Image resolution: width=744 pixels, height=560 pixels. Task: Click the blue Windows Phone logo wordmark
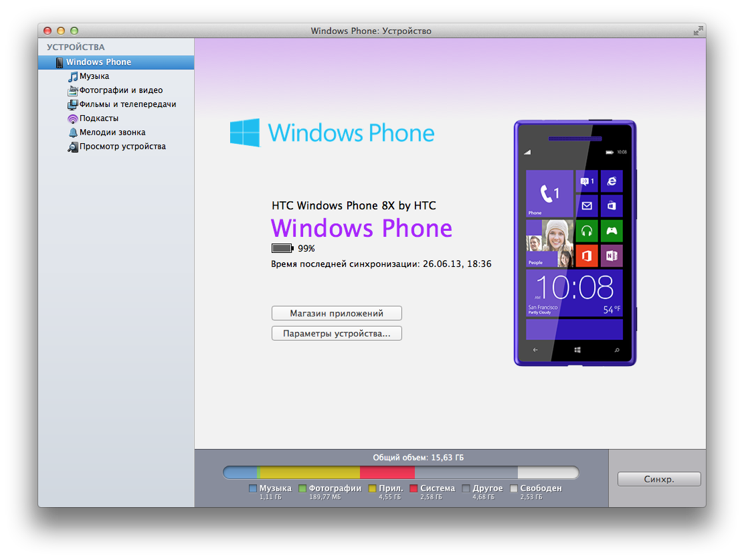coord(351,133)
